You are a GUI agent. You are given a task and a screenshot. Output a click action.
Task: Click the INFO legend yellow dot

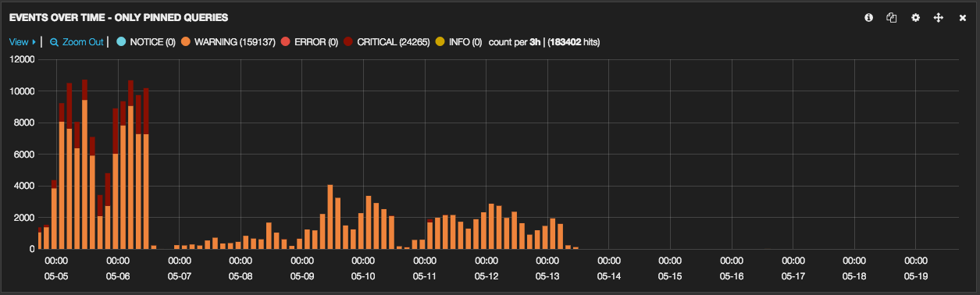(x=440, y=42)
